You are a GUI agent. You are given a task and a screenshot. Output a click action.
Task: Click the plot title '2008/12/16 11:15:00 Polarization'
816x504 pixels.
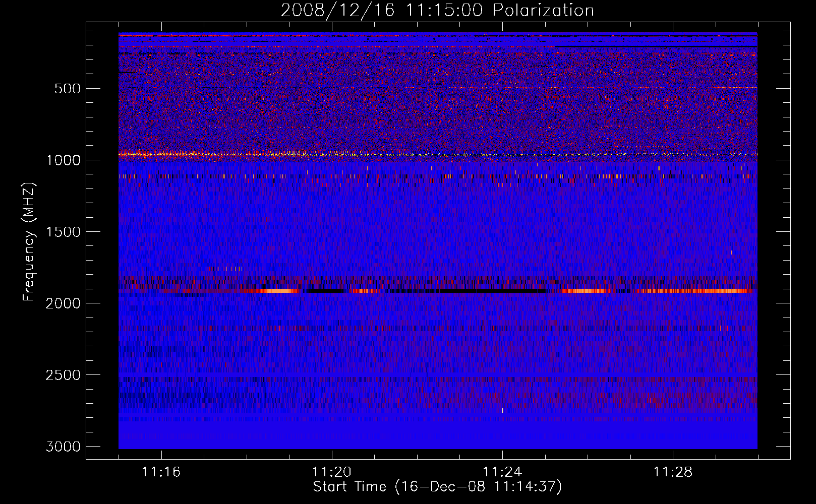click(437, 10)
